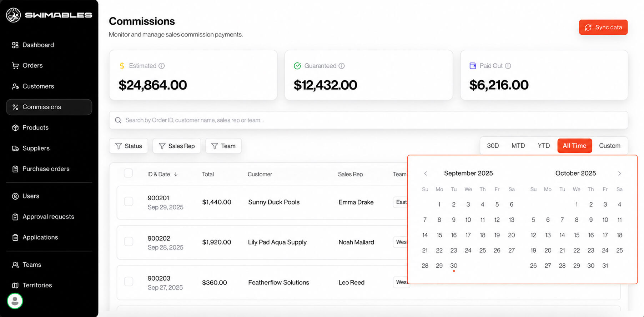Click the $360.00 total value
The width and height of the screenshot is (644, 317).
tap(215, 282)
